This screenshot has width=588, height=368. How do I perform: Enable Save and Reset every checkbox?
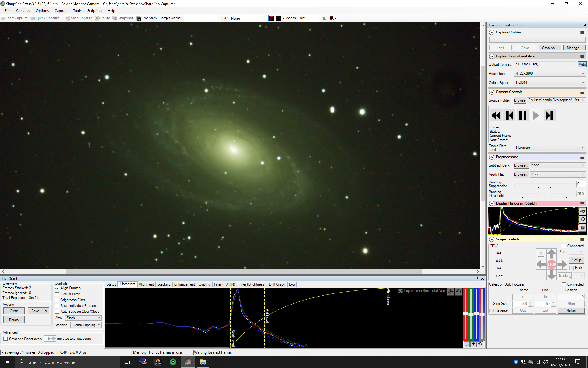point(6,339)
